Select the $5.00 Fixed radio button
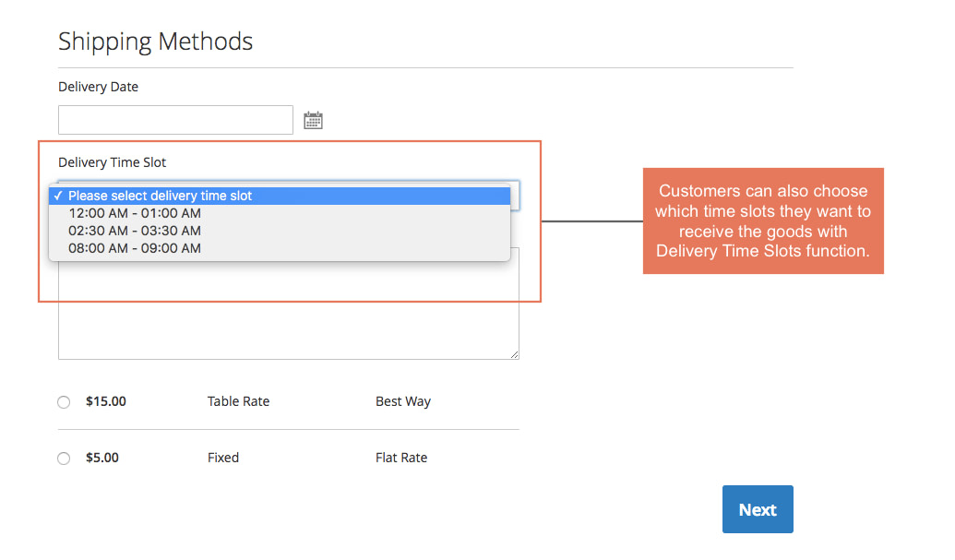Image resolution: width=955 pixels, height=560 pixels. click(64, 459)
